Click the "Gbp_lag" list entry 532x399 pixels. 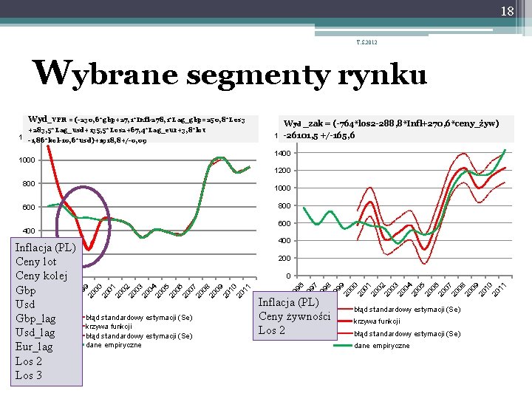35,318
